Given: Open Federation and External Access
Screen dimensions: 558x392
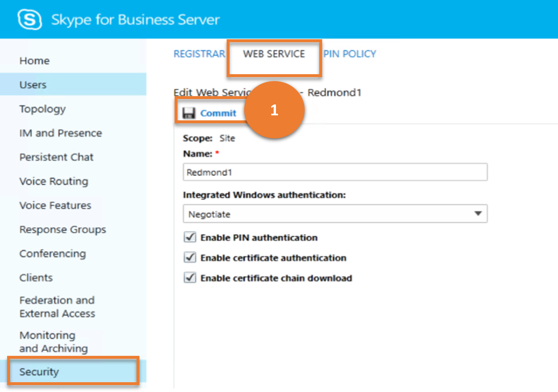Looking at the screenshot, I should [57, 307].
